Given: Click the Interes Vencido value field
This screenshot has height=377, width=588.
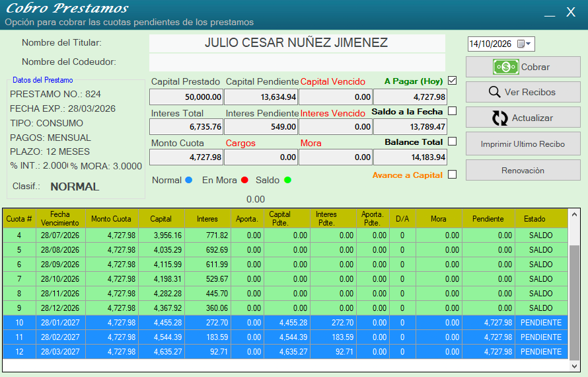Looking at the screenshot, I should pos(335,126).
